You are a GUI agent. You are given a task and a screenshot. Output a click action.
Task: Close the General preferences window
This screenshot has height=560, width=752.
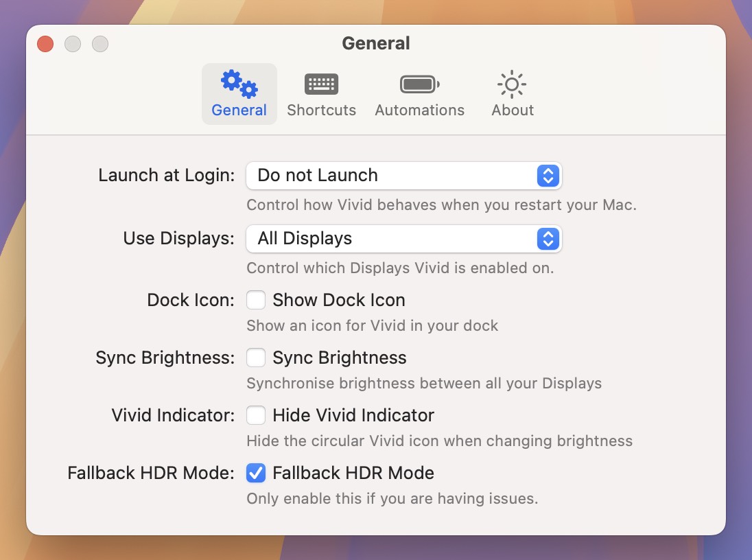(x=45, y=43)
